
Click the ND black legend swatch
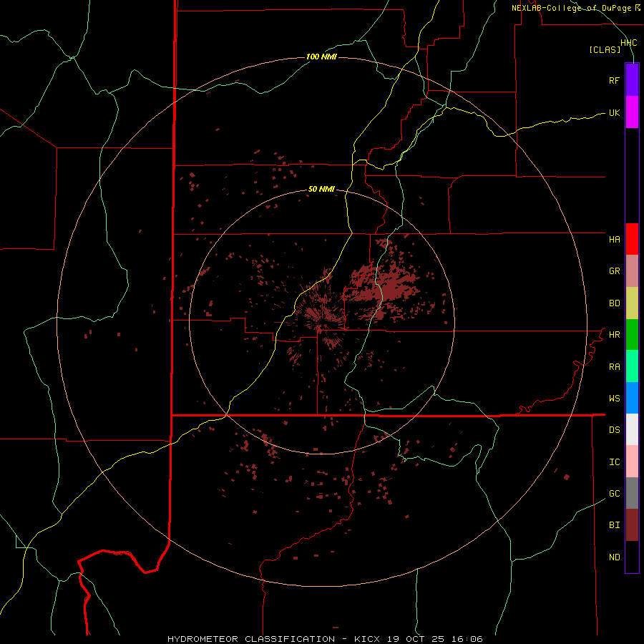[632, 557]
